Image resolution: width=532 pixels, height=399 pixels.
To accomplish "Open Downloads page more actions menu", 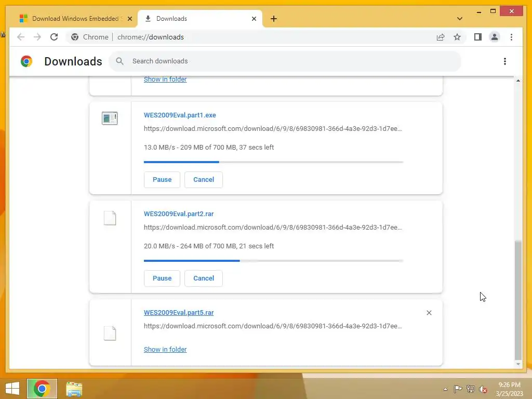I will (x=505, y=61).
